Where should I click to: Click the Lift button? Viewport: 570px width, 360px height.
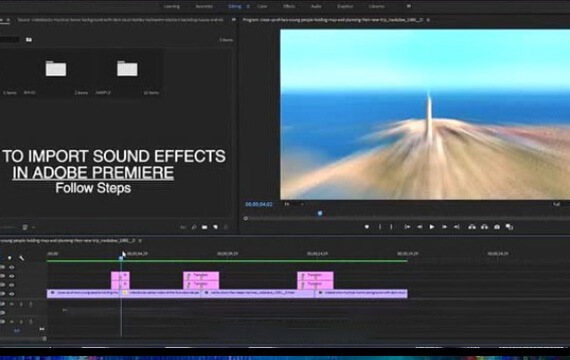click(x=472, y=227)
